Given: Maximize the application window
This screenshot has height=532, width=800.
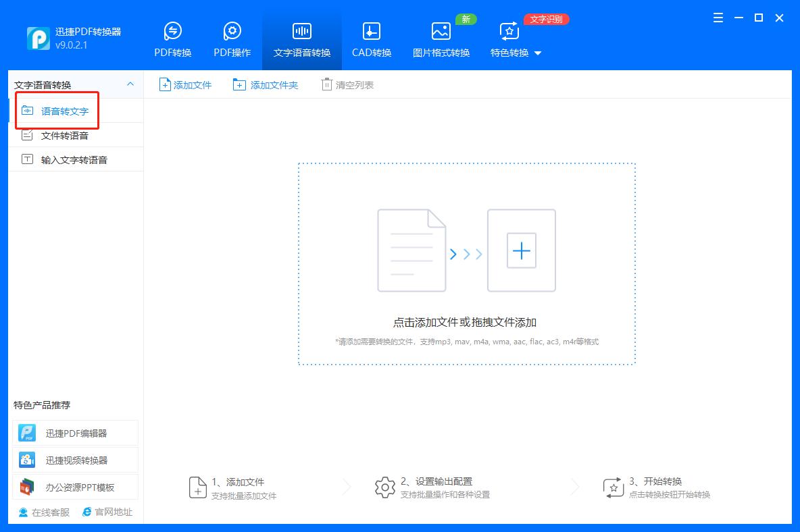Looking at the screenshot, I should 759,18.
